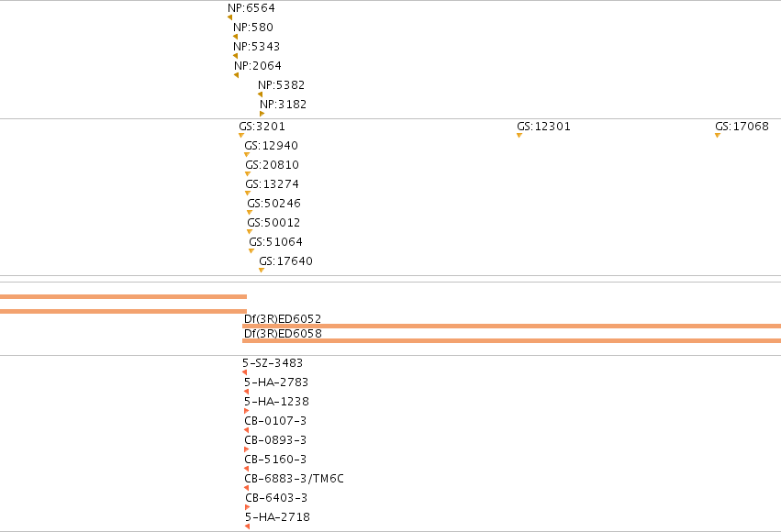The image size is (781, 532).
Task: Open the GS:17068 label
Action: coord(742,127)
